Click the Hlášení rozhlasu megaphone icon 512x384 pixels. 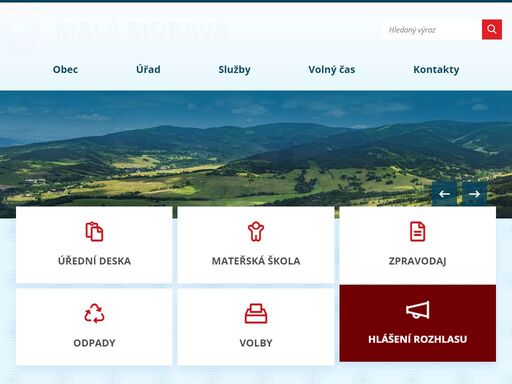point(417,310)
